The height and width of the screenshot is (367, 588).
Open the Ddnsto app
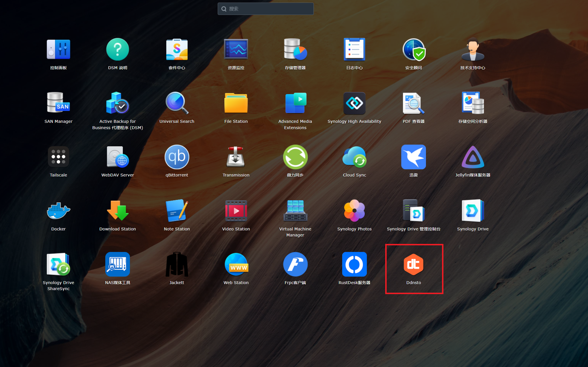pyautogui.click(x=413, y=265)
